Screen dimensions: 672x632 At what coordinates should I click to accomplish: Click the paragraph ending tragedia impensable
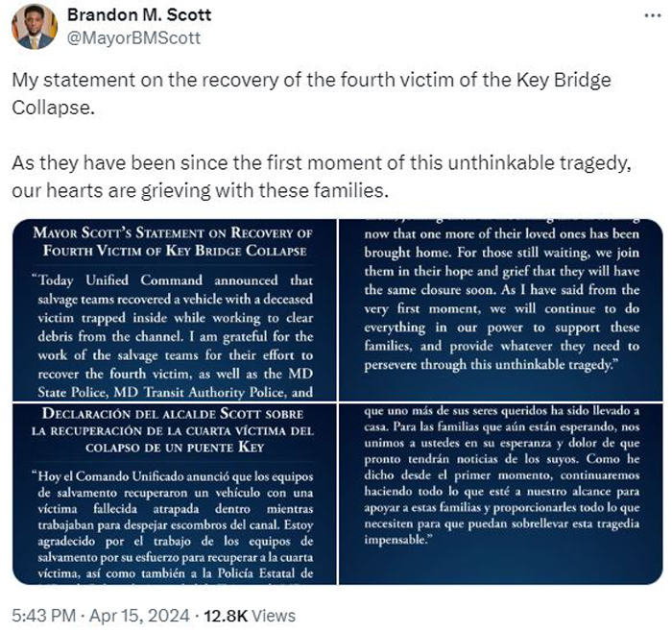(x=501, y=475)
